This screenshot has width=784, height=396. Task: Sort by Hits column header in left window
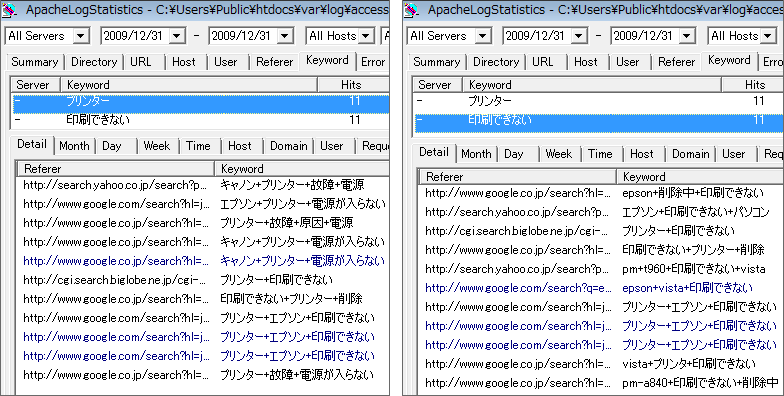point(352,85)
